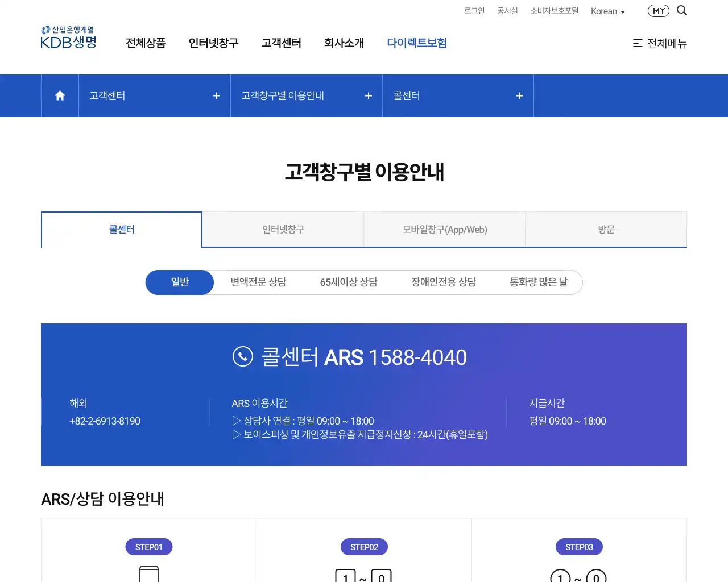
Task: Open the 전체메뉴 hamburger menu
Action: coord(660,43)
